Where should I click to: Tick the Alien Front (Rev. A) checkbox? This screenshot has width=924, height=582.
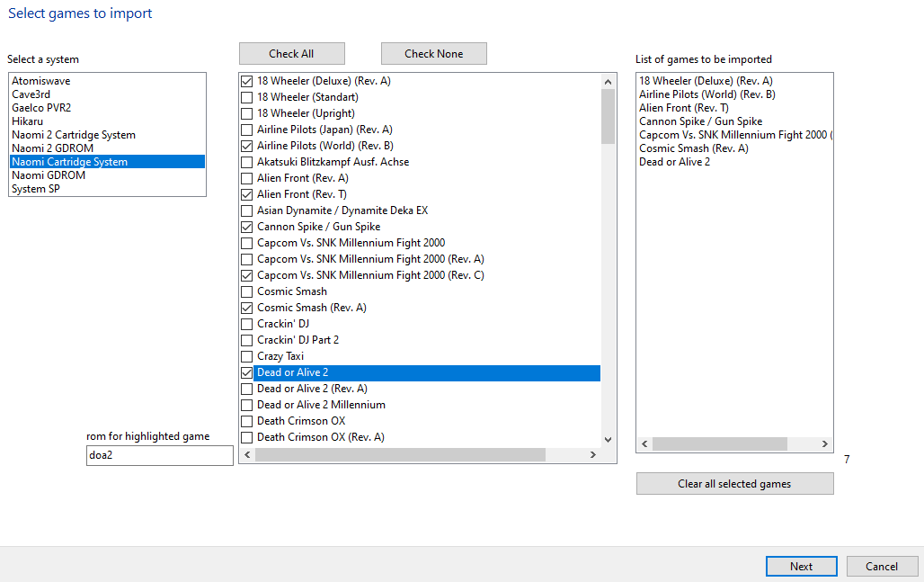(x=247, y=179)
